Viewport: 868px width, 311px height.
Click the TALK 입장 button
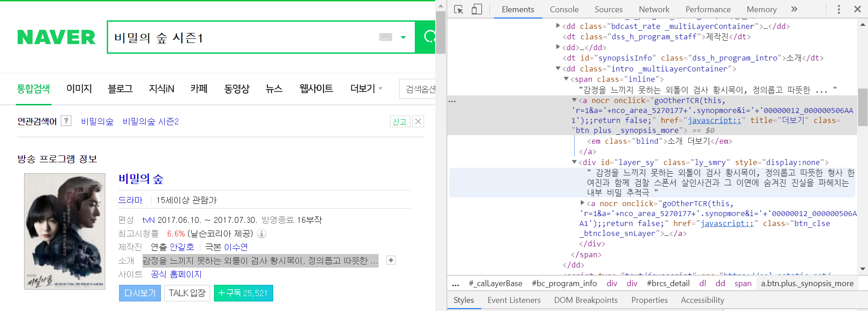[x=187, y=293]
